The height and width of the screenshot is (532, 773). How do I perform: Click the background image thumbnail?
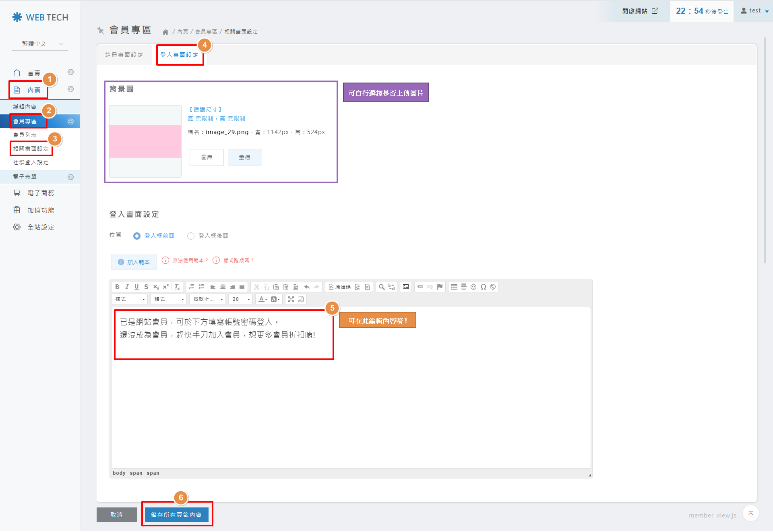click(x=145, y=141)
